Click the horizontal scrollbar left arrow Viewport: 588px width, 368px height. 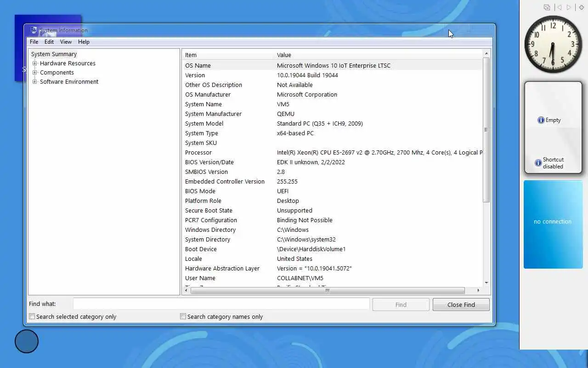pyautogui.click(x=186, y=290)
